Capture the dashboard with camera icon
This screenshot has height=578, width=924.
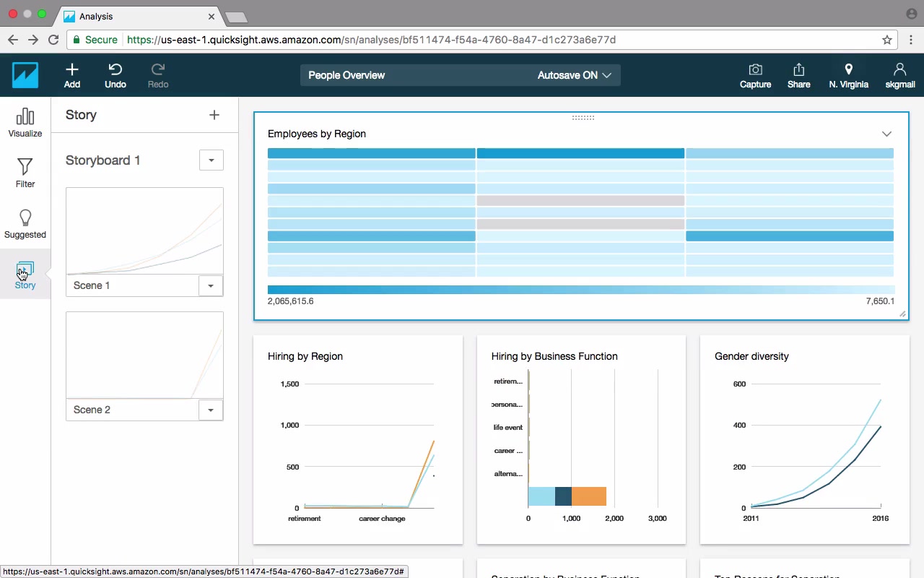tap(755, 75)
